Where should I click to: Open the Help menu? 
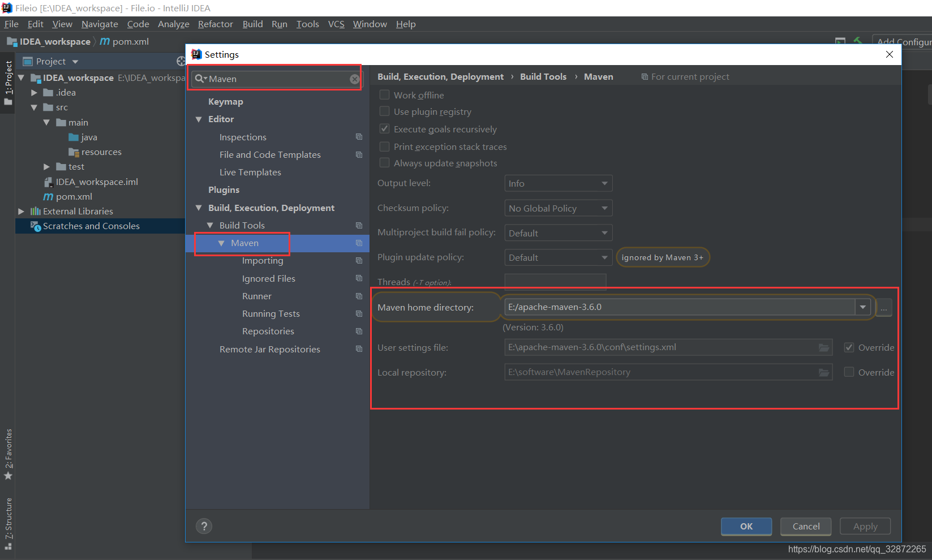click(x=406, y=24)
